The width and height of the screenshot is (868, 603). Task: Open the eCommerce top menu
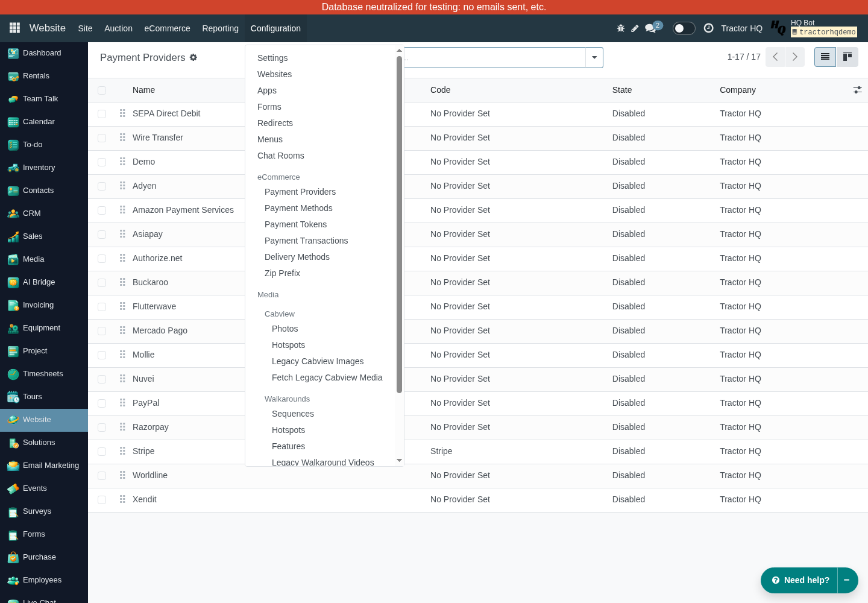(x=167, y=28)
